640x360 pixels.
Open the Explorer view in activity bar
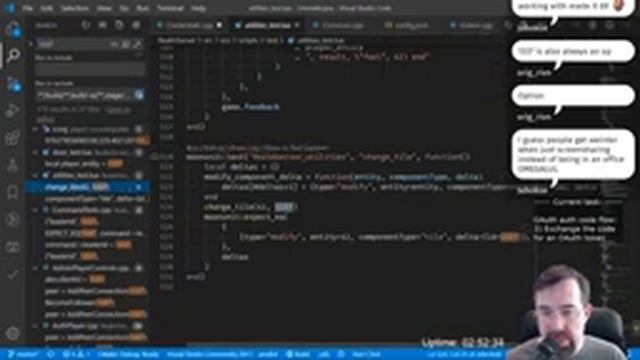coord(13,29)
